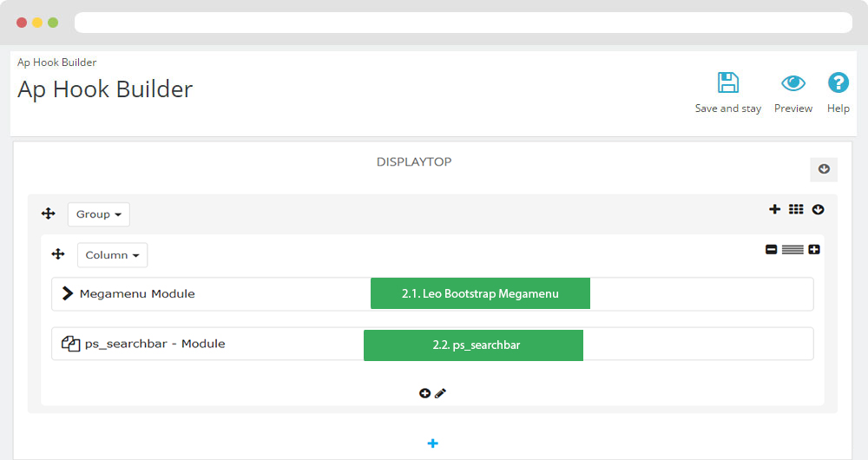Click the Column move handle icon
The image size is (868, 460).
pyautogui.click(x=58, y=254)
